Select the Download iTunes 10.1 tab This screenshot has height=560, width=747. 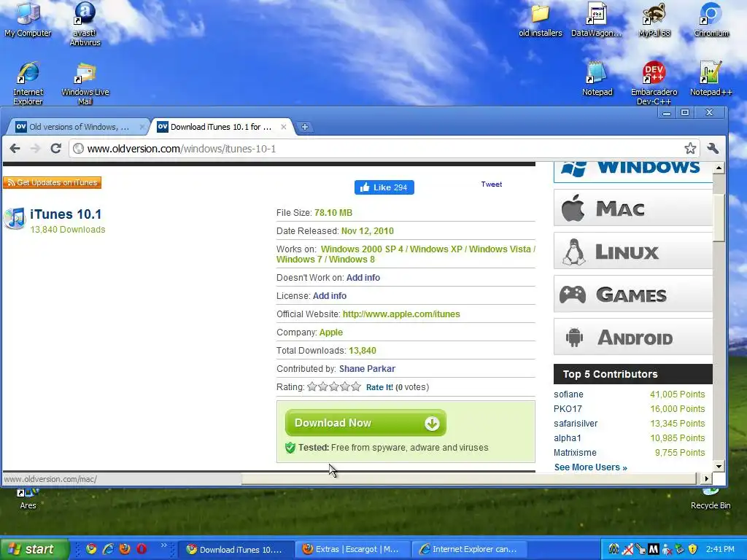[220, 127]
